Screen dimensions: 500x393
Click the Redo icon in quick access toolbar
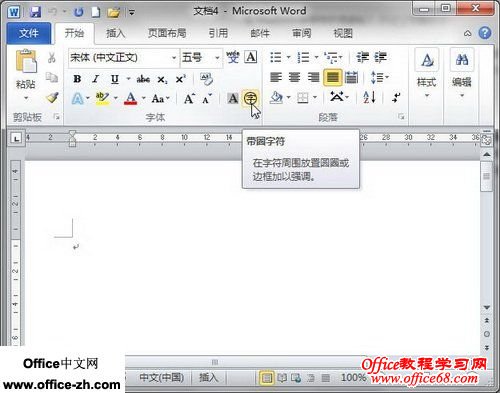(x=79, y=12)
